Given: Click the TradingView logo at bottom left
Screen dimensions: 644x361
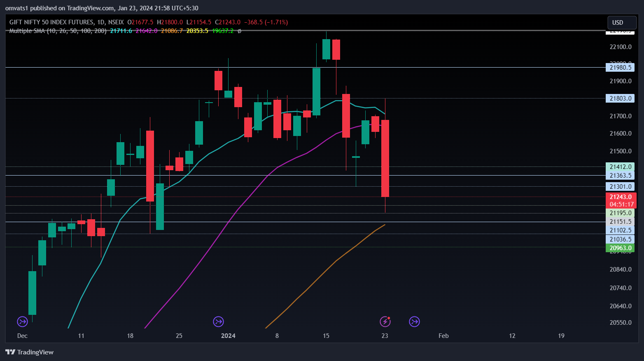Looking at the screenshot, I should pos(29,352).
